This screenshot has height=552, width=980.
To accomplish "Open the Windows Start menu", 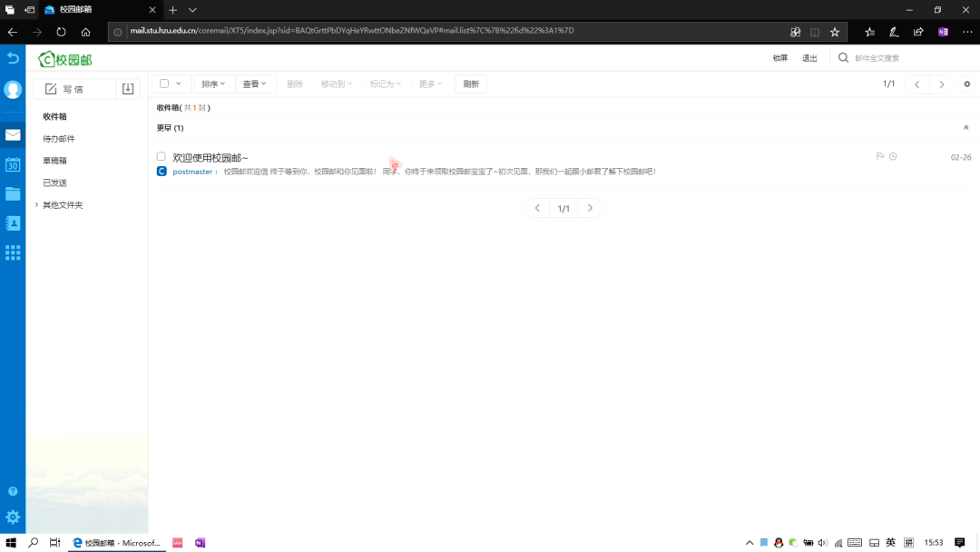I will [x=11, y=543].
